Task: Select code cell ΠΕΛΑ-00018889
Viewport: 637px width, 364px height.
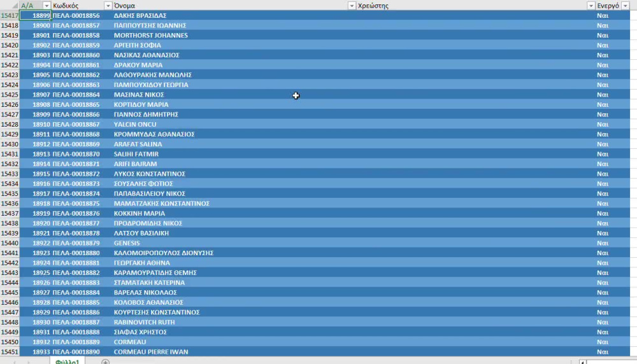Action: point(82,342)
